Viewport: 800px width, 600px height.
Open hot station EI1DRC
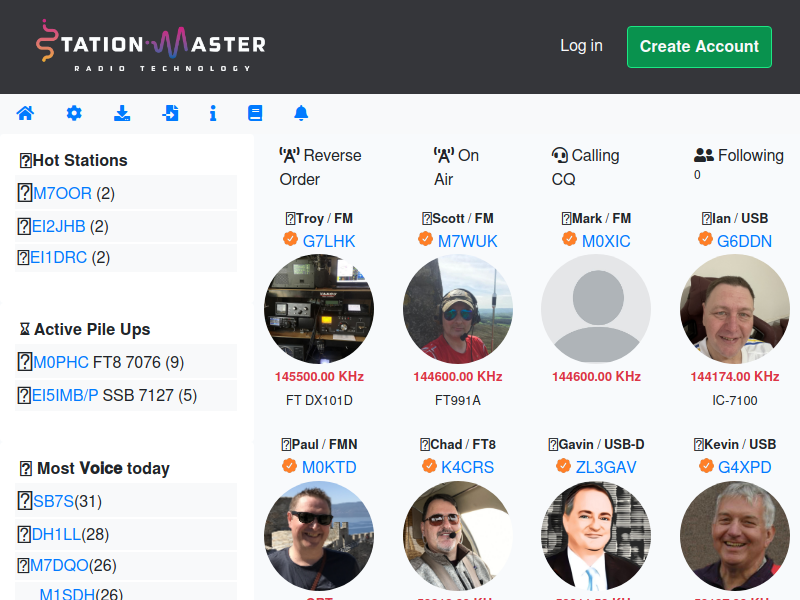click(x=58, y=258)
